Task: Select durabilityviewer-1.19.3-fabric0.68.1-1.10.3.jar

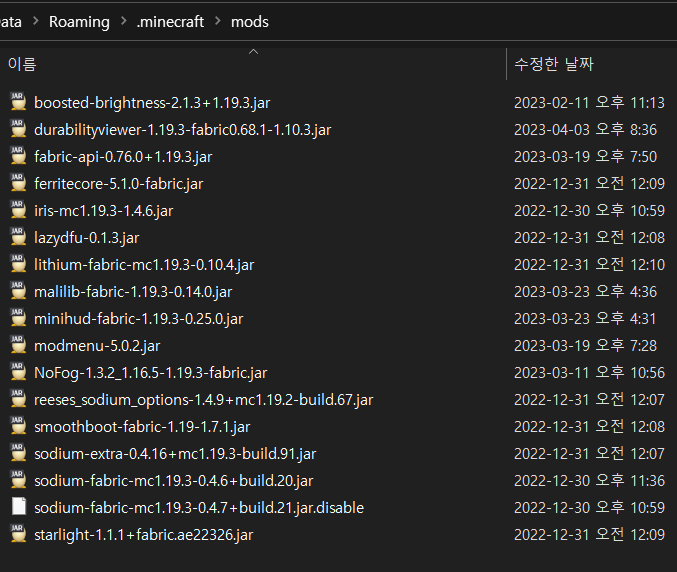Action: coord(183,130)
